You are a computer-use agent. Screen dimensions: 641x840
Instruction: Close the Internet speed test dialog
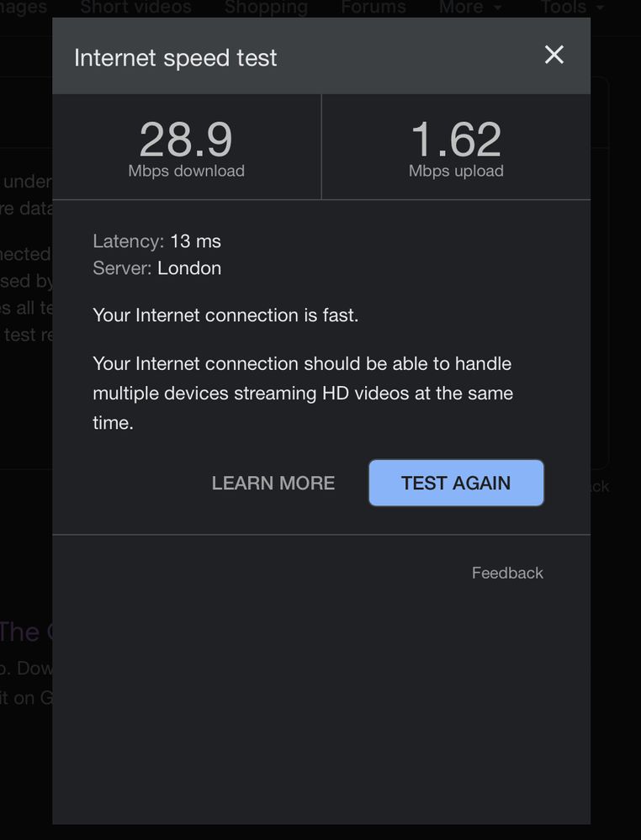554,55
